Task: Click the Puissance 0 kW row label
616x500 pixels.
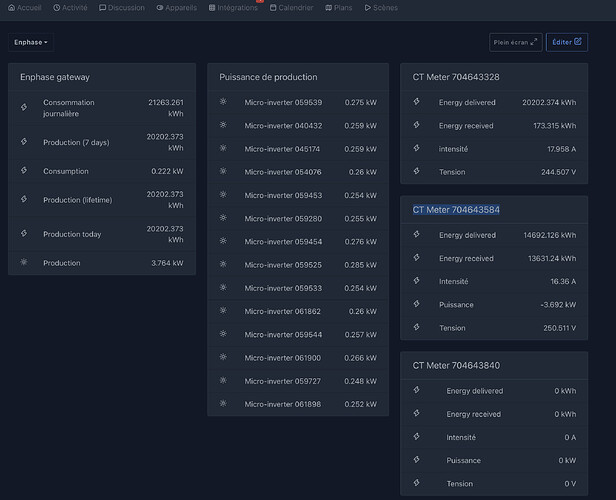Action: coord(464,460)
